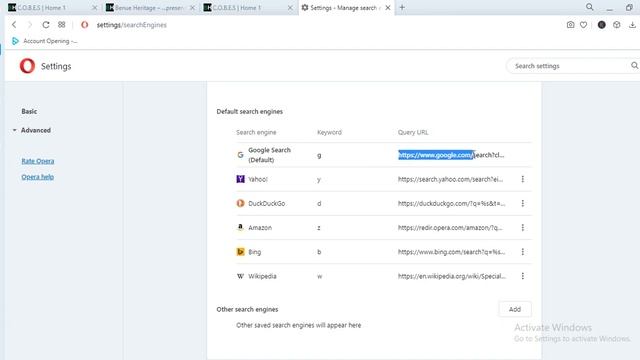Add a new search engine with Add button
The height and width of the screenshot is (360, 640).
tap(515, 309)
